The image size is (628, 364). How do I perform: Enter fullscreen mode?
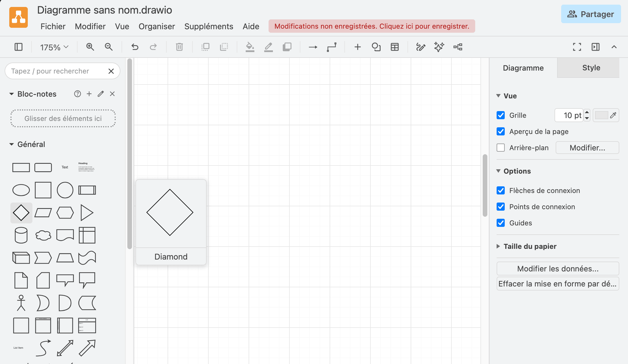[x=577, y=47]
